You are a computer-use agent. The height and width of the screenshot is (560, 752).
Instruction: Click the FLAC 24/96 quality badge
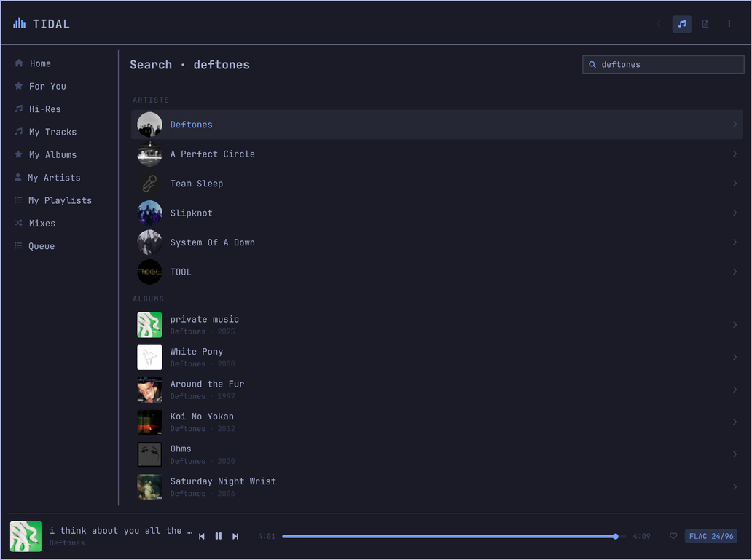point(711,536)
